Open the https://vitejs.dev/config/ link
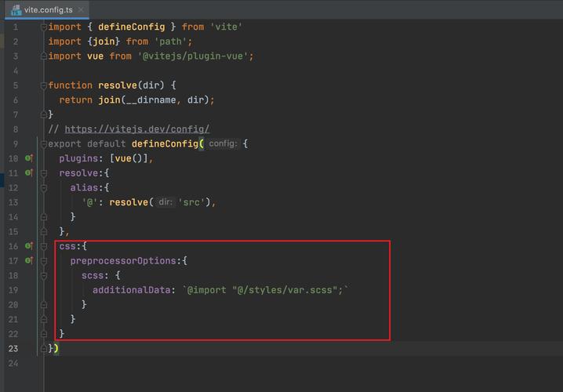The width and height of the screenshot is (563, 392). tap(137, 129)
